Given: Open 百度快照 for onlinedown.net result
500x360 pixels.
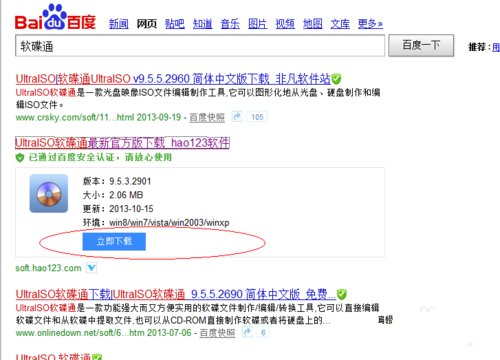Looking at the screenshot, I should coord(217,333).
